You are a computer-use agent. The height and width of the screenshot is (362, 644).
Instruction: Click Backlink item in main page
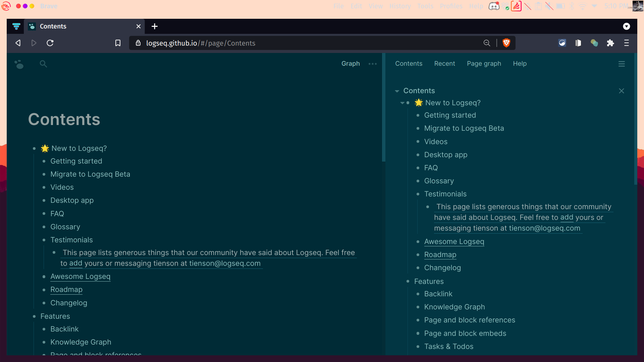64,329
